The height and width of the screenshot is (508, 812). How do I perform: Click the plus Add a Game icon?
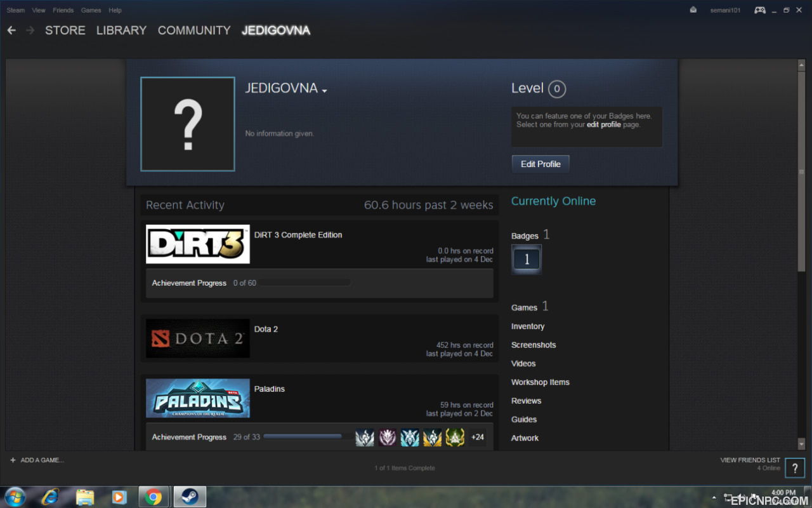click(x=13, y=460)
